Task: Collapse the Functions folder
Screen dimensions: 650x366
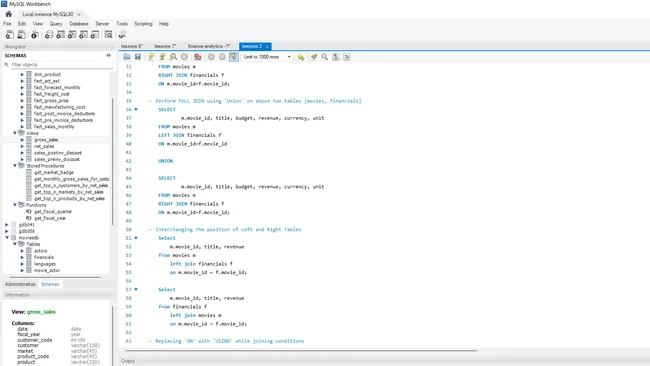Action: click(x=15, y=205)
